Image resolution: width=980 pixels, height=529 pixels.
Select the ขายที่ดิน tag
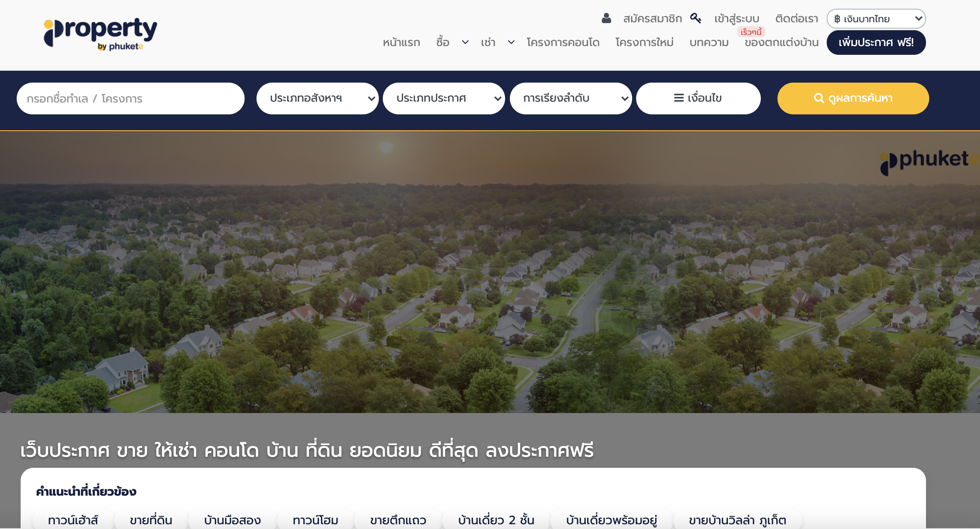[151, 519]
